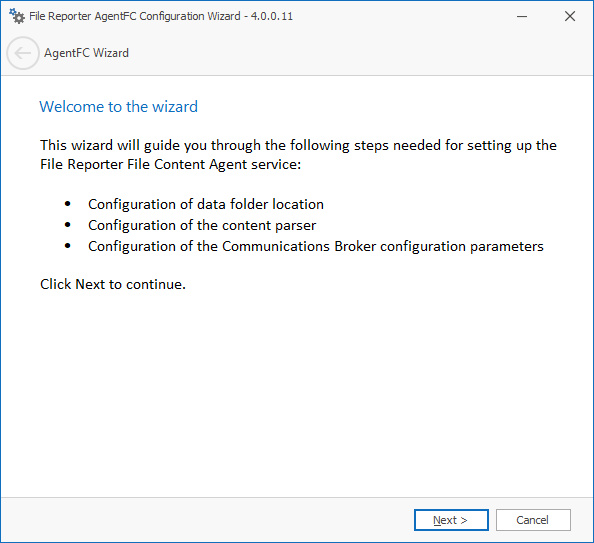Viewport: 594px width, 543px height.
Task: Select the AgentFC Wizard header label
Action: click(x=86, y=53)
